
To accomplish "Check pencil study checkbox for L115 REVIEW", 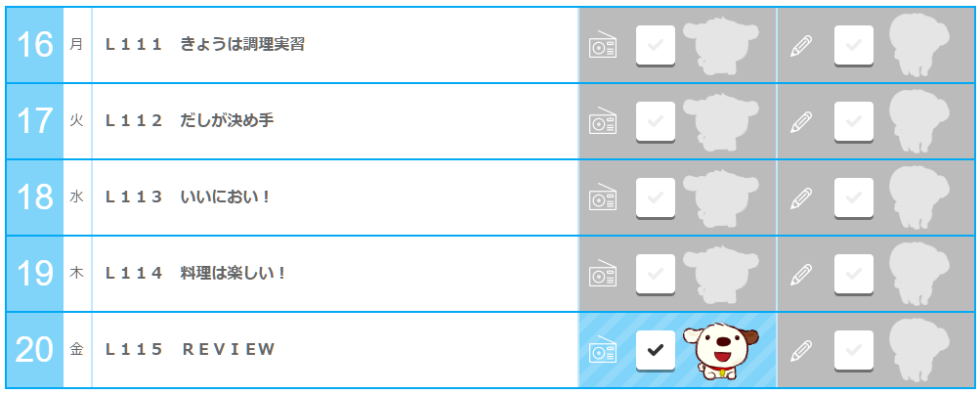I will coord(854,350).
